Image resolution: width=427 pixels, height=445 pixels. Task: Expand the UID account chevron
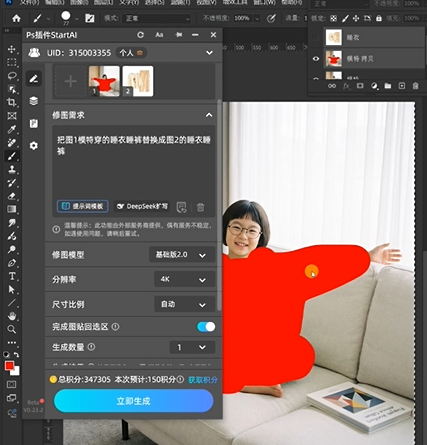209,53
